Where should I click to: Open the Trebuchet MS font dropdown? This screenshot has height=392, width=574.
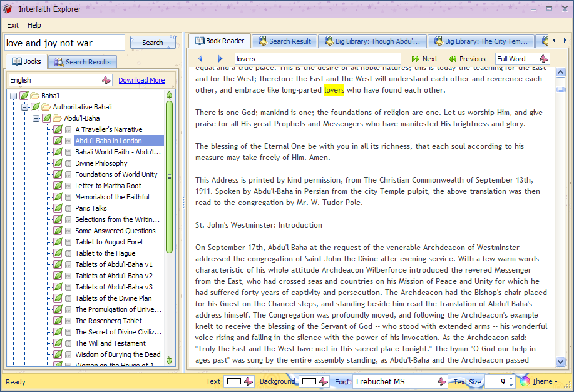coord(441,381)
